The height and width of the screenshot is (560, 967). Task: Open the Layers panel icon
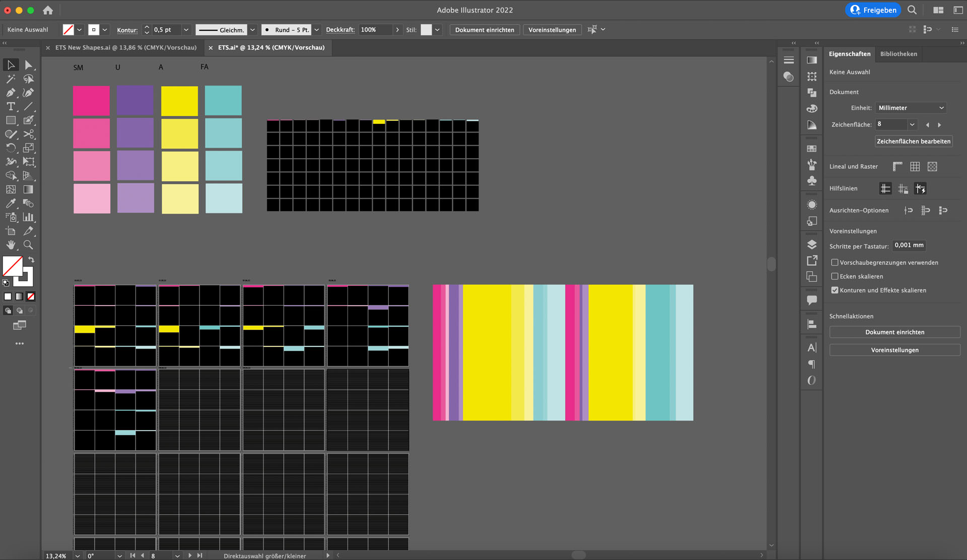(812, 245)
